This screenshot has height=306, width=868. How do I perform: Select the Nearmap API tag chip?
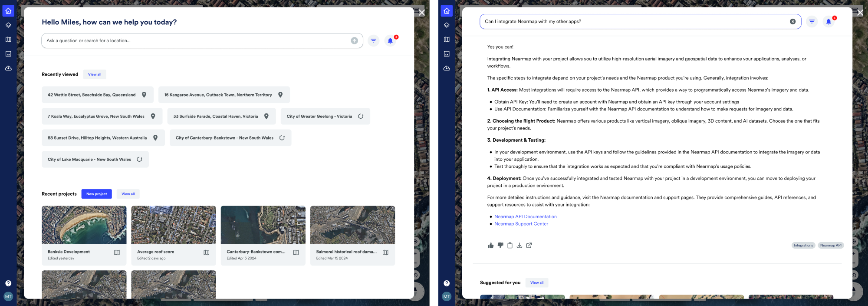pyautogui.click(x=830, y=246)
